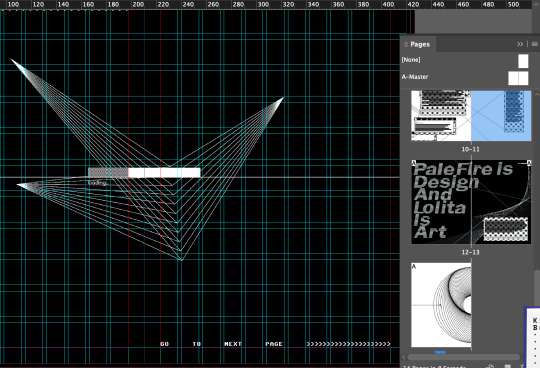Select highlighted page 11 thumbnail

point(501,116)
